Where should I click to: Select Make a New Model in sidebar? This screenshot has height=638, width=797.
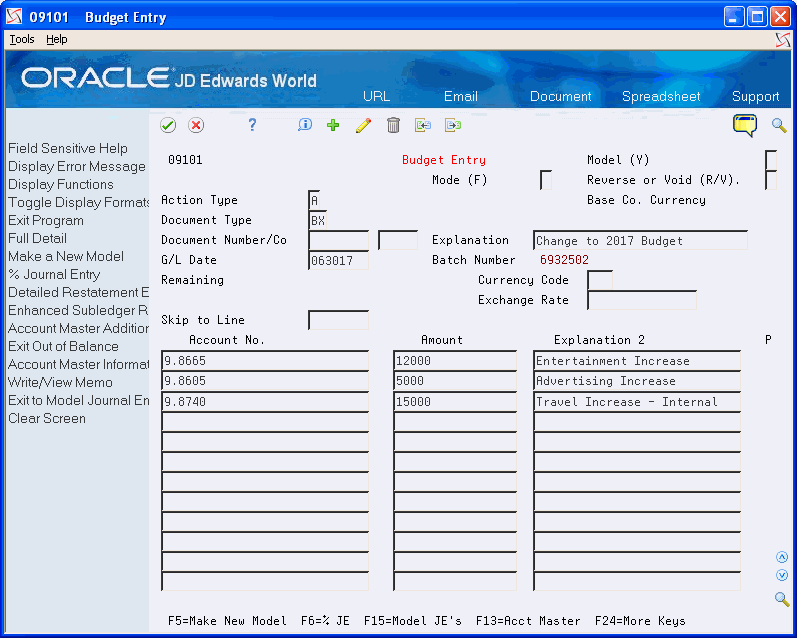[x=66, y=256]
